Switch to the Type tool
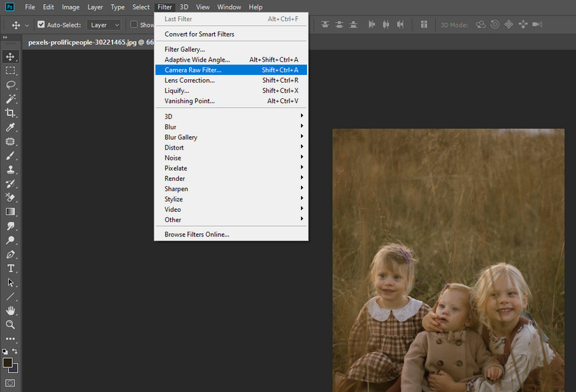This screenshot has height=392, width=576. [x=10, y=268]
